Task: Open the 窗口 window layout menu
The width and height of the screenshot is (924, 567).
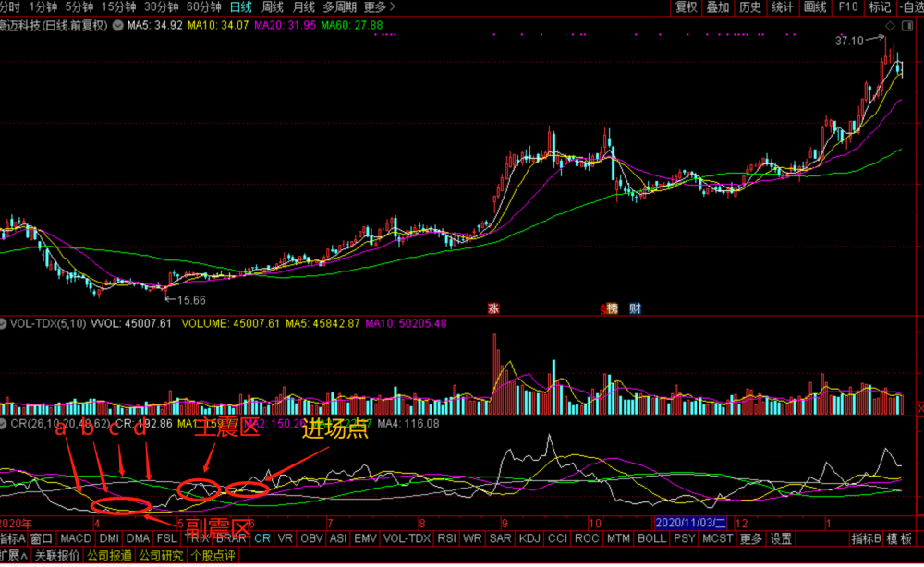Action: pos(42,538)
